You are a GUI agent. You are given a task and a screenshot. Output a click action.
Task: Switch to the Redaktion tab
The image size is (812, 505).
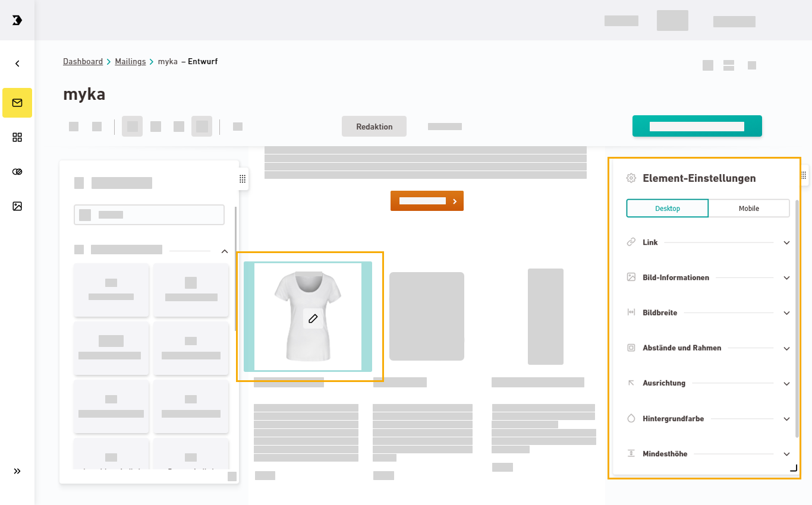[374, 127]
